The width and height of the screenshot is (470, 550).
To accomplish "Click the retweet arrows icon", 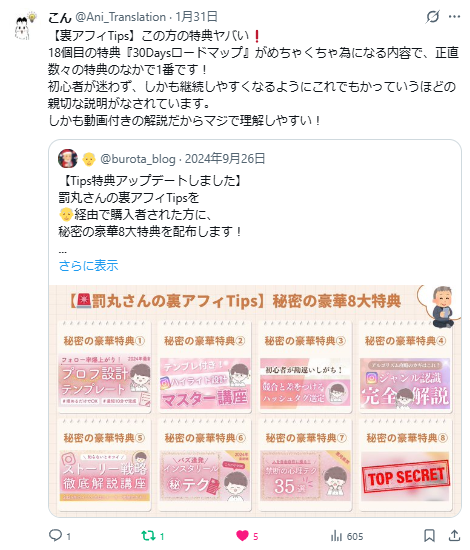I will click(148, 536).
